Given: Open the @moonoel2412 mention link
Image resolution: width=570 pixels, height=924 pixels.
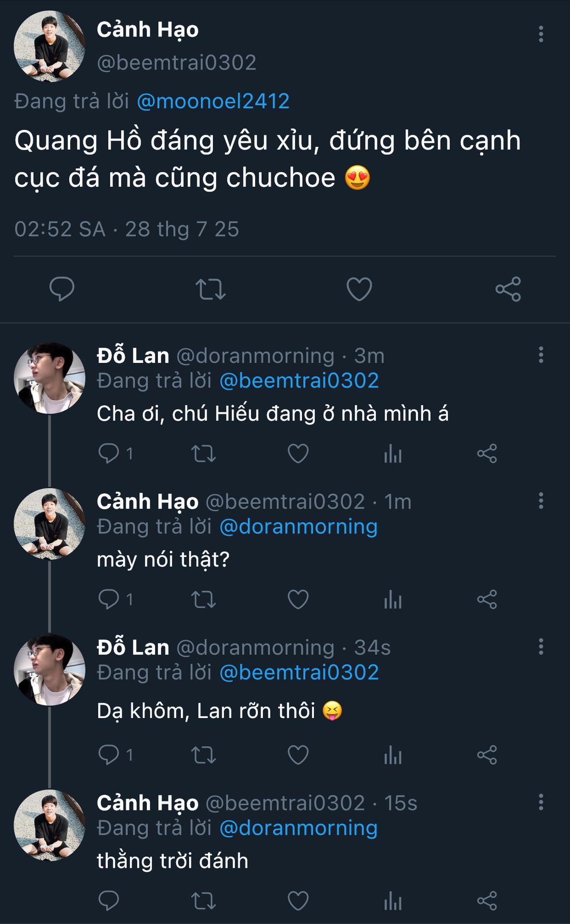Looking at the screenshot, I should tap(213, 102).
